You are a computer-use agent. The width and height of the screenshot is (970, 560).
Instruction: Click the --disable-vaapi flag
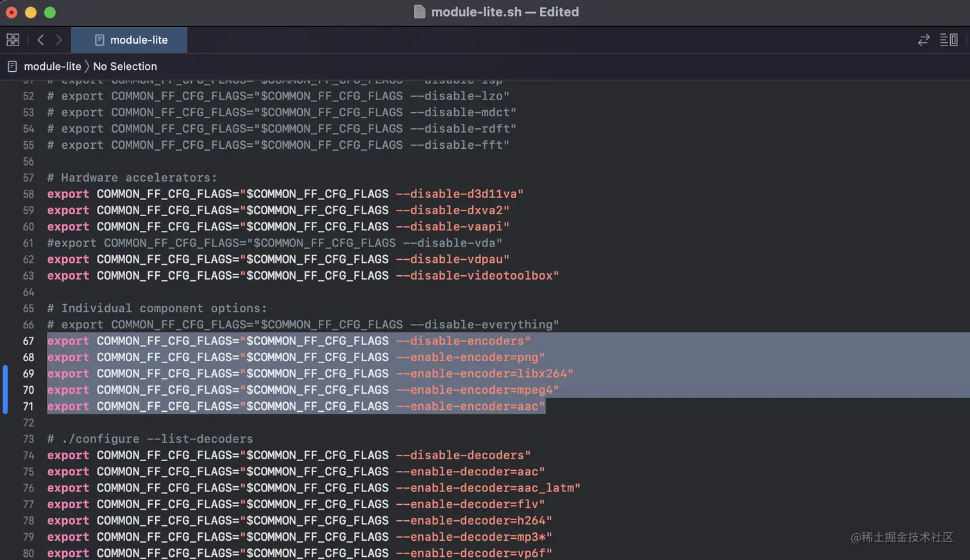[x=449, y=226]
